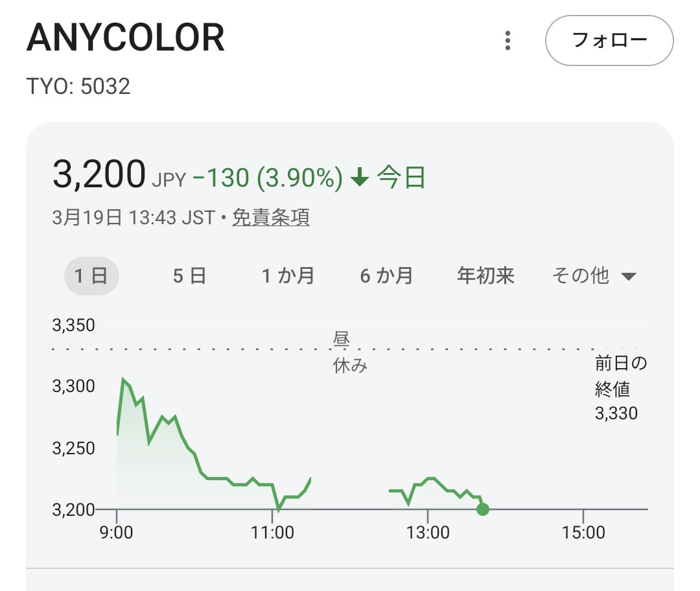This screenshot has height=591, width=700.
Task: Click the −130 (3.90%) price change text
Action: click(x=267, y=178)
